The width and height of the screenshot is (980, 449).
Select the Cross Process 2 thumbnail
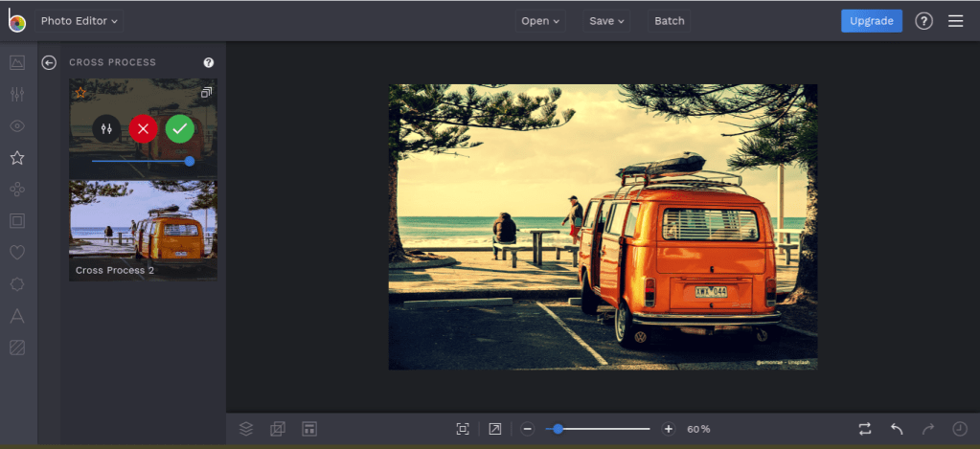[x=143, y=231]
